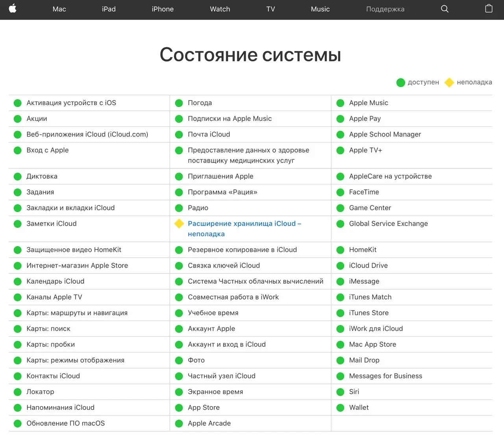Click green status dot beside Siri
The width and height of the screenshot is (504, 436).
(340, 392)
